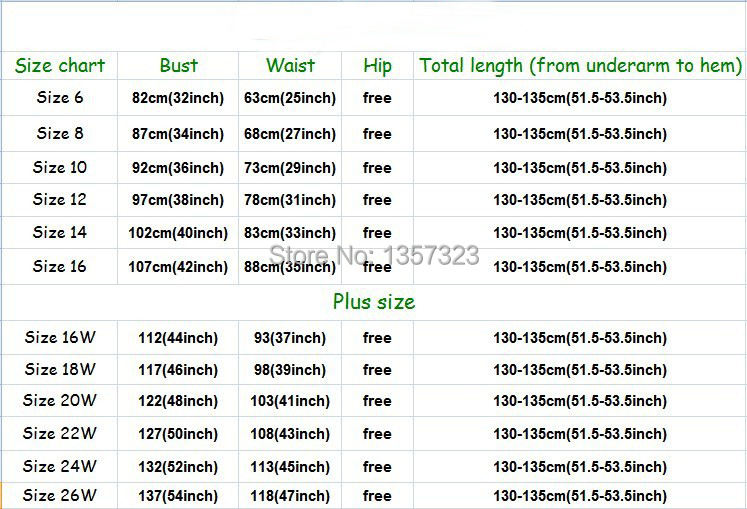
Task: Click the Size chart header cell
Action: [60, 66]
